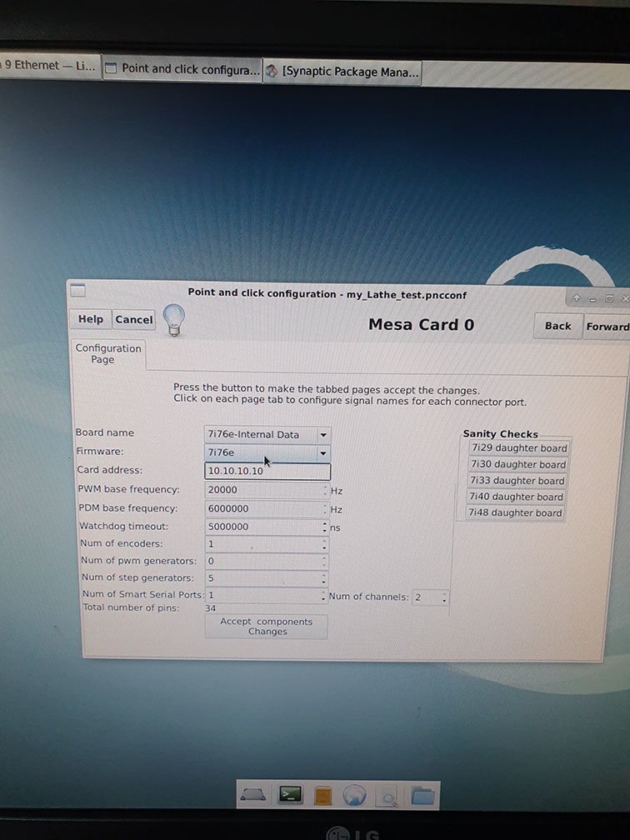Adjust PDM base frequency spinner arrows

point(325,508)
